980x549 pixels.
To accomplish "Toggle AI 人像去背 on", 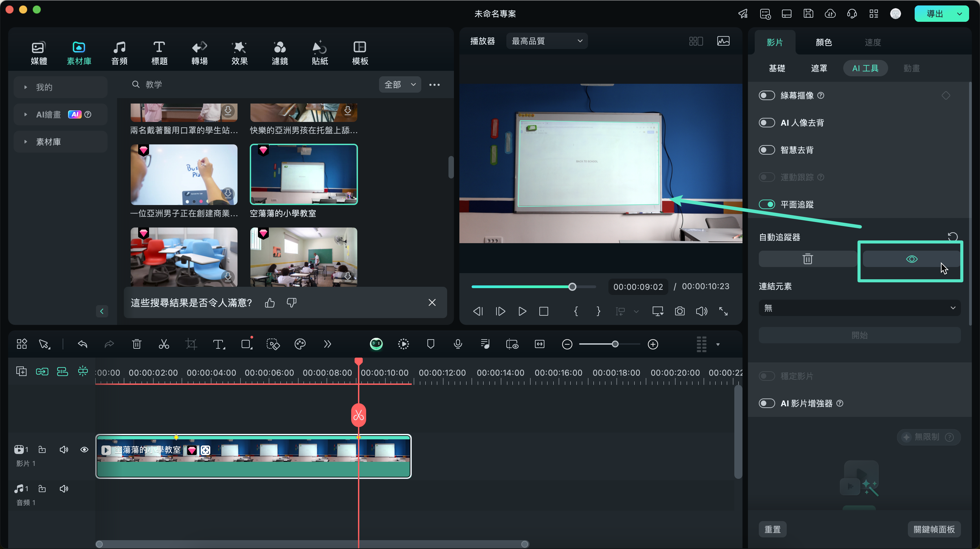I will (x=767, y=122).
